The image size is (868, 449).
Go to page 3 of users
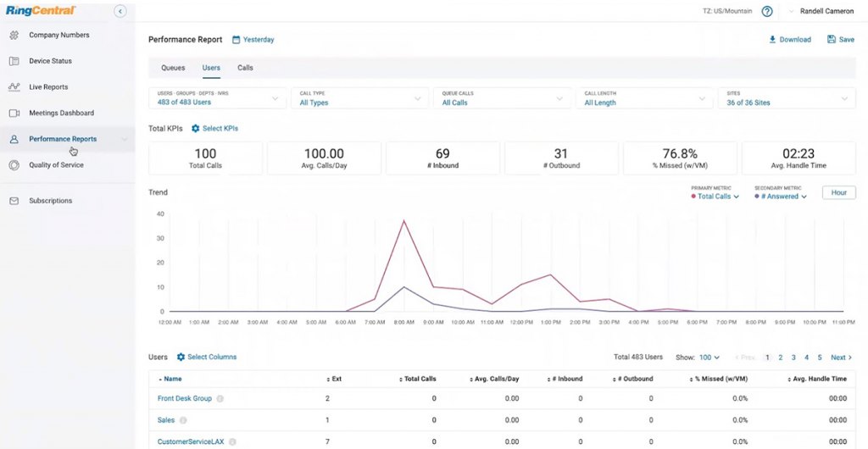(x=793, y=358)
